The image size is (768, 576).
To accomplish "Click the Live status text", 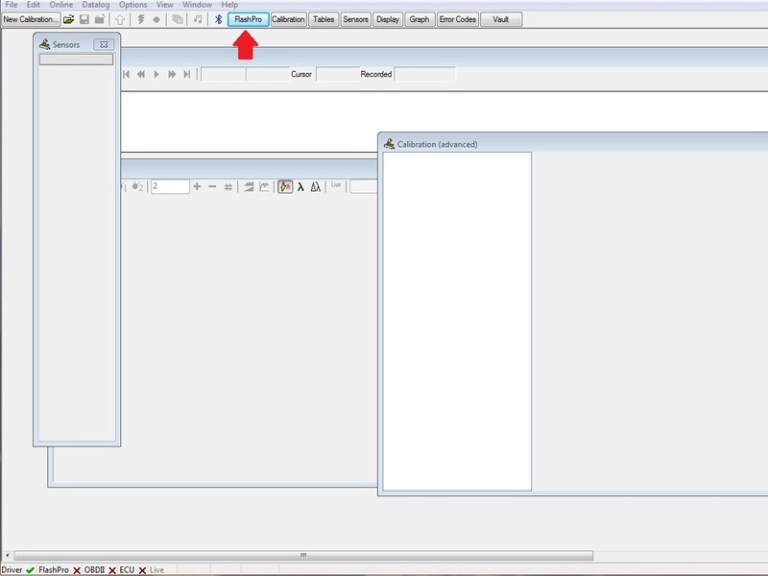I will coord(157,570).
